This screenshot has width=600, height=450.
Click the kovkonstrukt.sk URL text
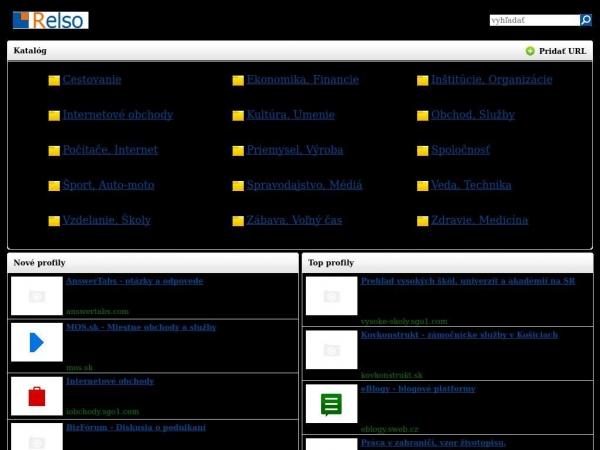(391, 375)
